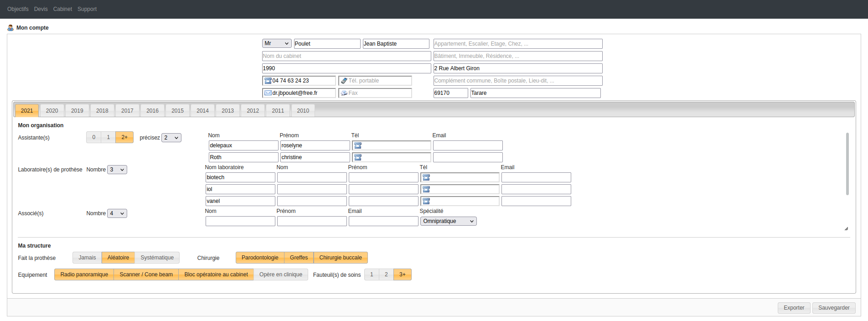Viewport: 868px width, 321px height.
Task: Set assistants count to 0
Action: click(x=94, y=137)
